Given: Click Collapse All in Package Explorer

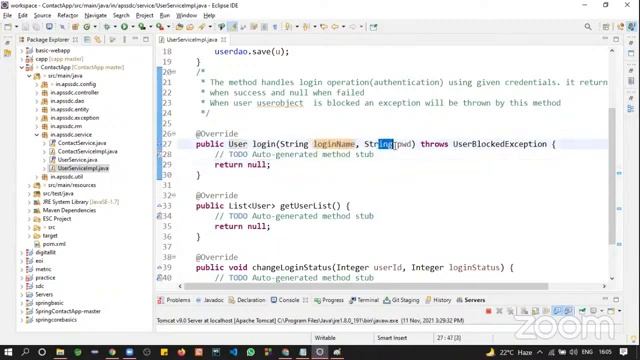Looking at the screenshot, I should [x=87, y=40].
